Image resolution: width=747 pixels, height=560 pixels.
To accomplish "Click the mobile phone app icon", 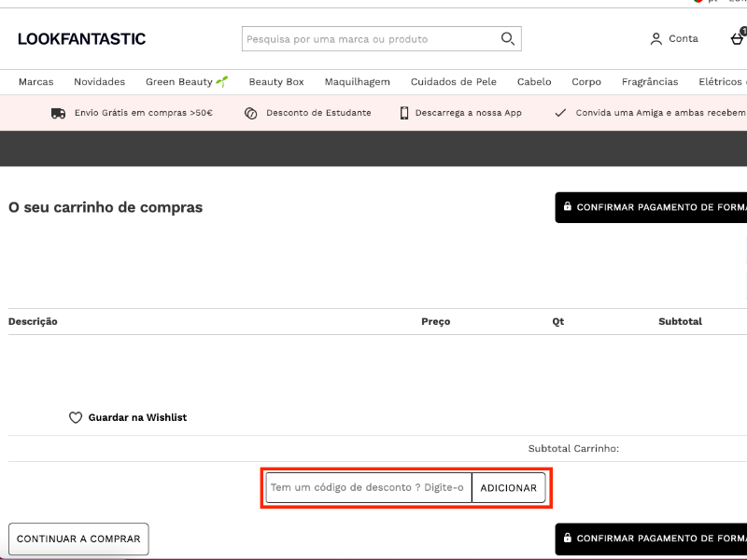I will point(404,113).
